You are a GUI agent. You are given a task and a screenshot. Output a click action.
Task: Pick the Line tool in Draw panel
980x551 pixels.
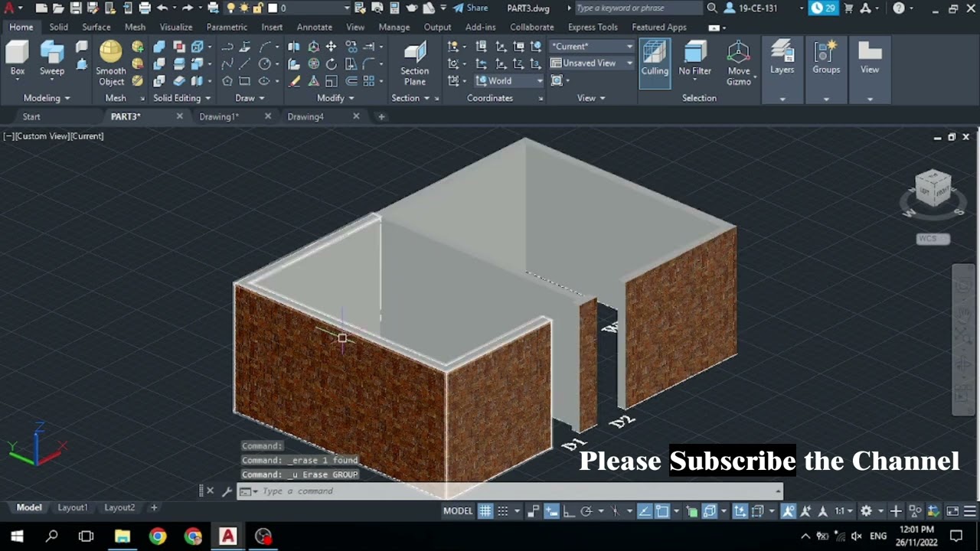(x=245, y=64)
